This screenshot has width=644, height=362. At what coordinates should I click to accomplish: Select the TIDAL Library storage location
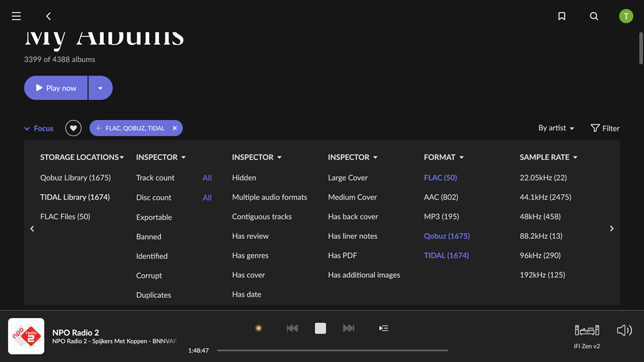(75, 197)
